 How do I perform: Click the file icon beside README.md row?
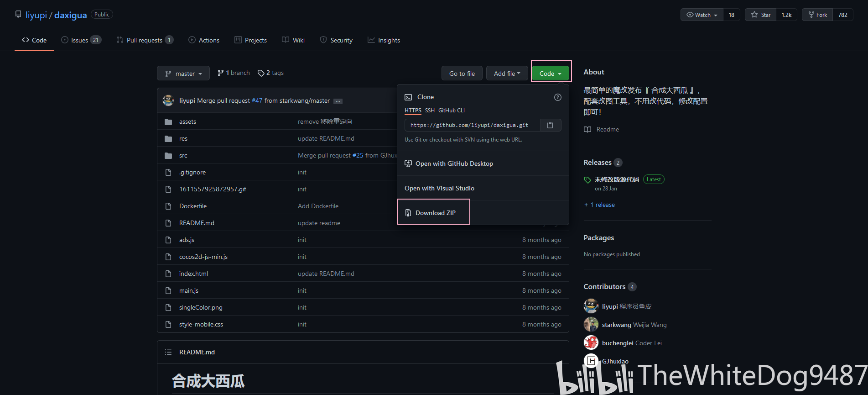168,223
